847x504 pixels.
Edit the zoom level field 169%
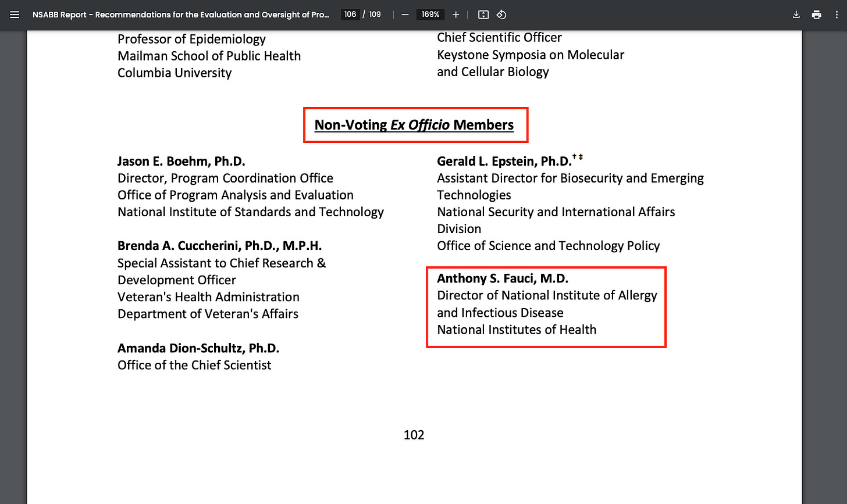point(430,15)
